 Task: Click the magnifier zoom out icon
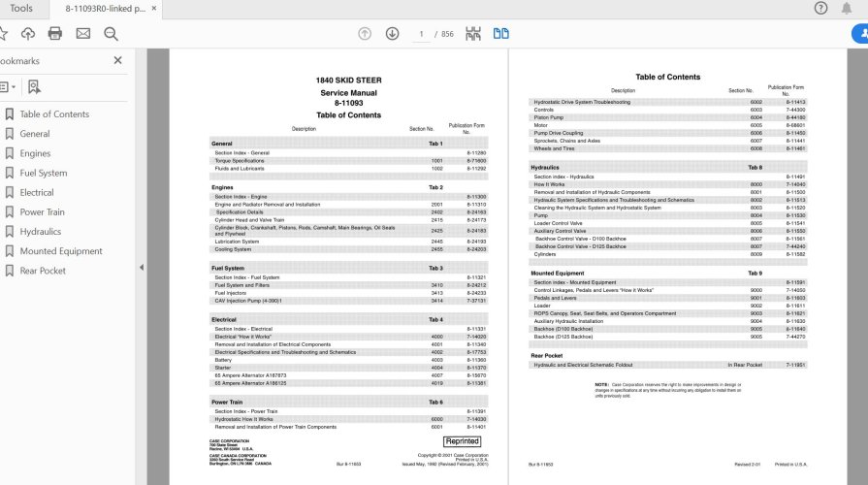point(111,34)
